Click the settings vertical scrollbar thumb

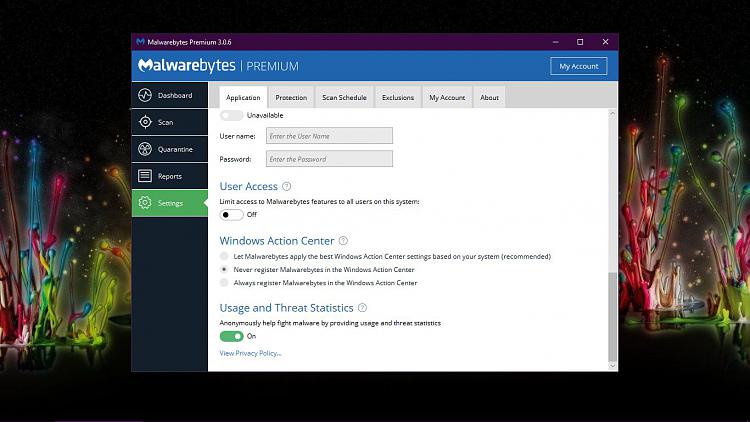coord(612,317)
